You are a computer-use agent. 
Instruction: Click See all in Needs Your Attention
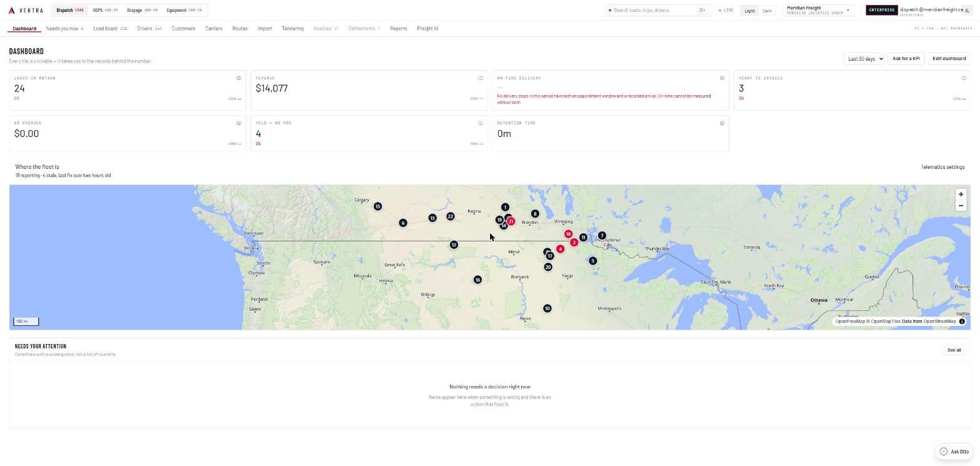point(954,350)
